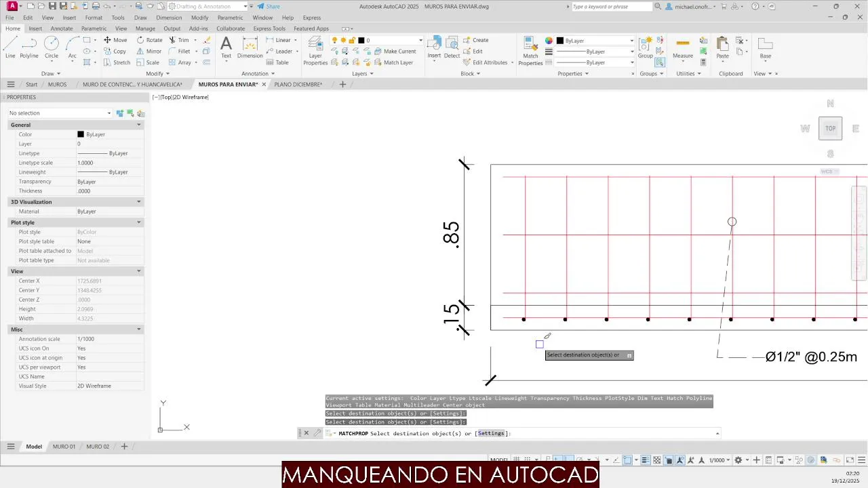Viewport: 868px width, 488px height.
Task: Click Make Current layer button
Action: point(395,51)
